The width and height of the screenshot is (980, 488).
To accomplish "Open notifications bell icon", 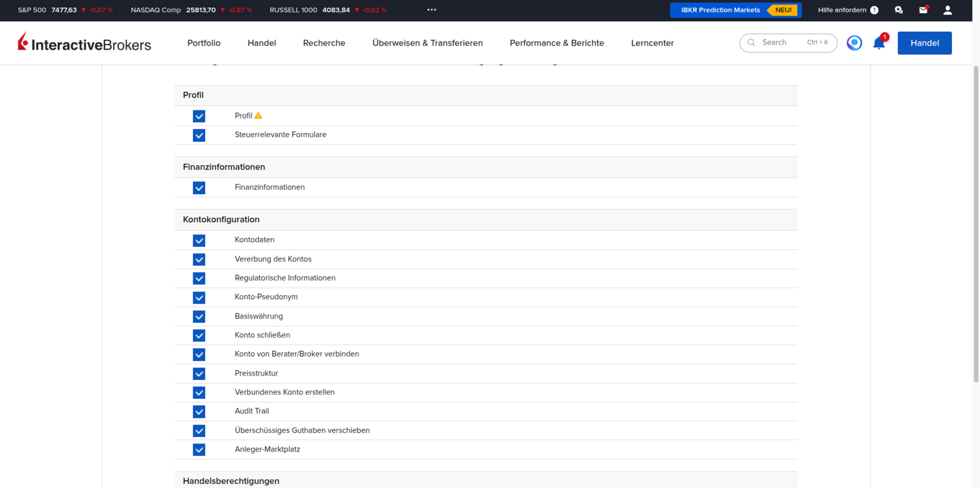I will 879,43.
